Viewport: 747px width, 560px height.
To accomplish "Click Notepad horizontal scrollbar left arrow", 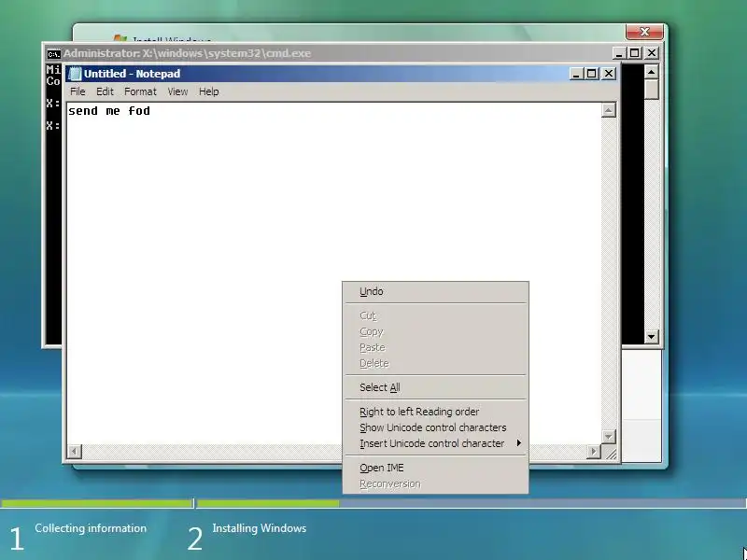I will 75,451.
